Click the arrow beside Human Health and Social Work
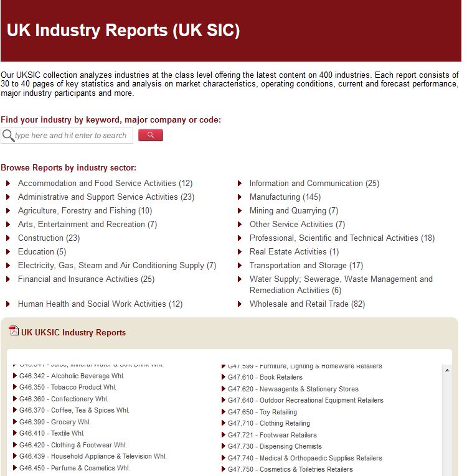The width and height of the screenshot is (467, 476). pos(8,304)
